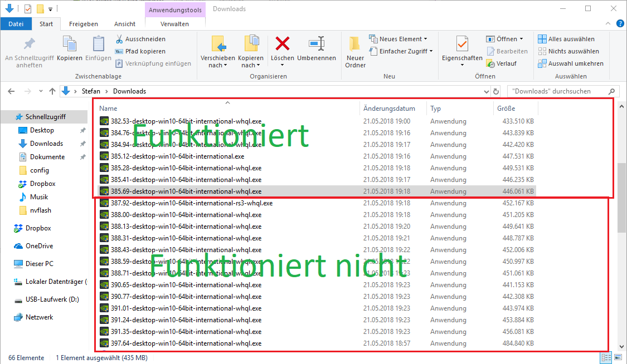Click the search magnifier icon
The image size is (627, 364).
pos(611,91)
